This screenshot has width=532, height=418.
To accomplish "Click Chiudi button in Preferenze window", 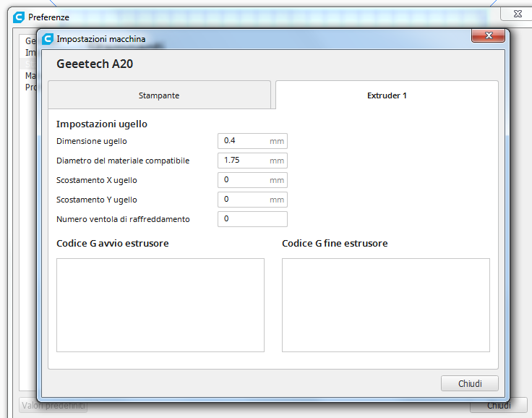I will click(499, 406).
